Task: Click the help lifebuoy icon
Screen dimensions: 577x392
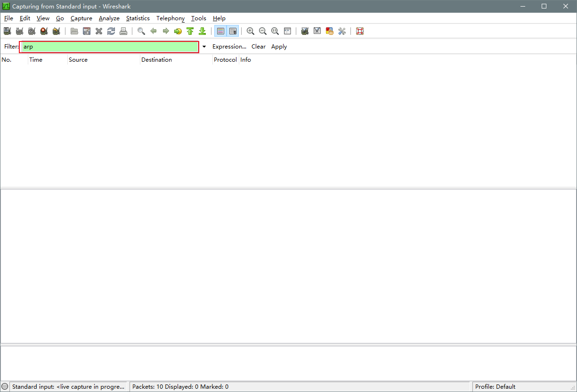Action: click(x=360, y=31)
